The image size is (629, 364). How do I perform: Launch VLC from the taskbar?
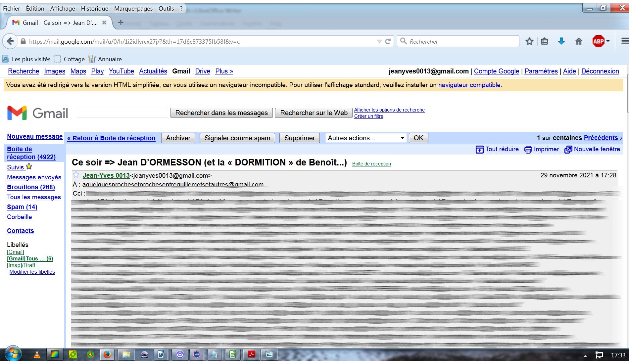coord(37,355)
